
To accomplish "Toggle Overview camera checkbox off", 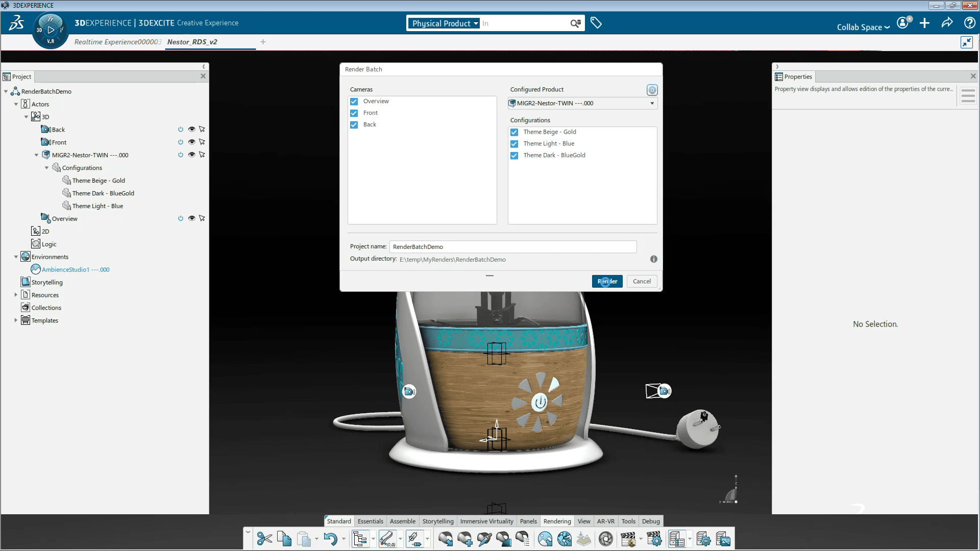I will [x=355, y=100].
